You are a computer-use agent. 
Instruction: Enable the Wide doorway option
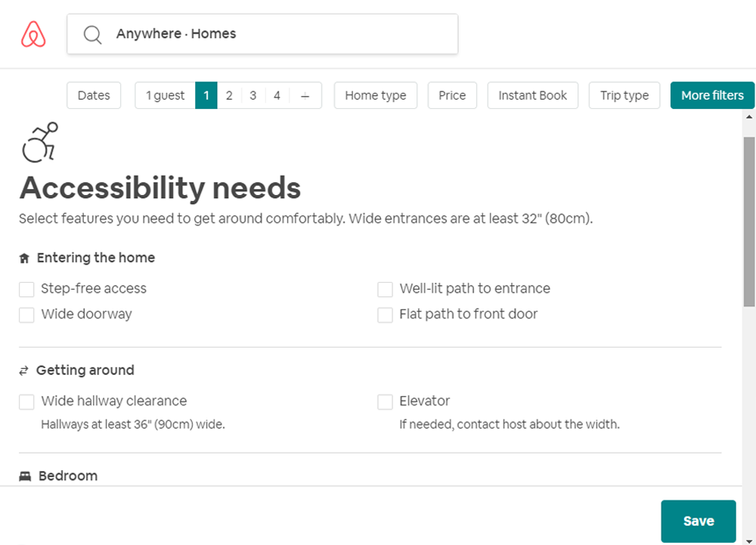27,315
